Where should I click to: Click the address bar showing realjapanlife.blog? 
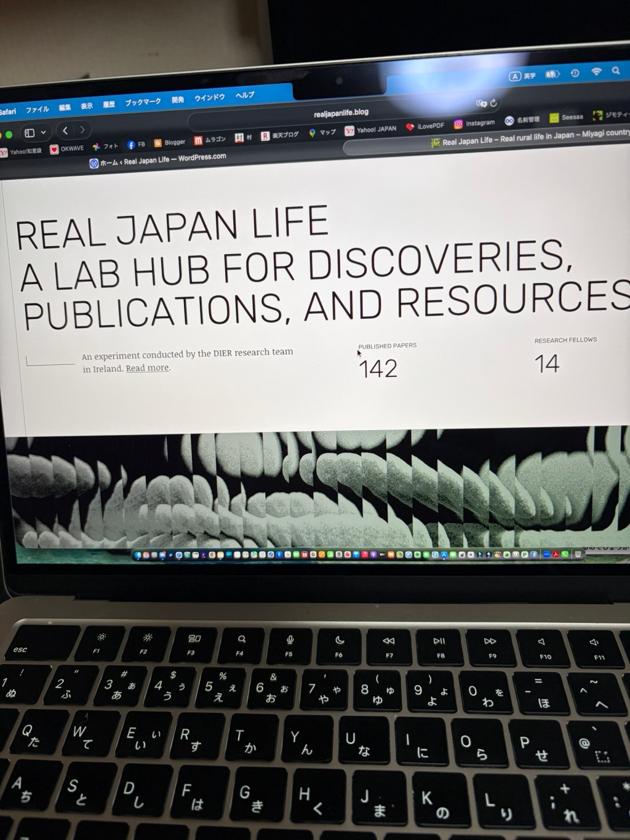coord(341,113)
